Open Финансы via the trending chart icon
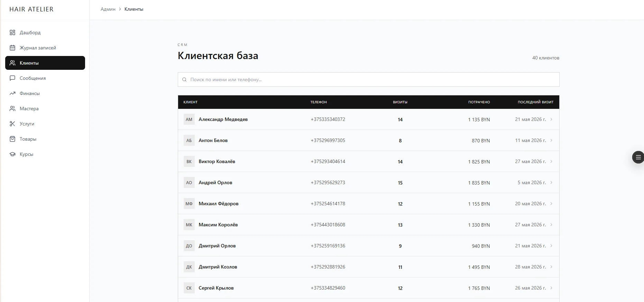 pyautogui.click(x=12, y=93)
